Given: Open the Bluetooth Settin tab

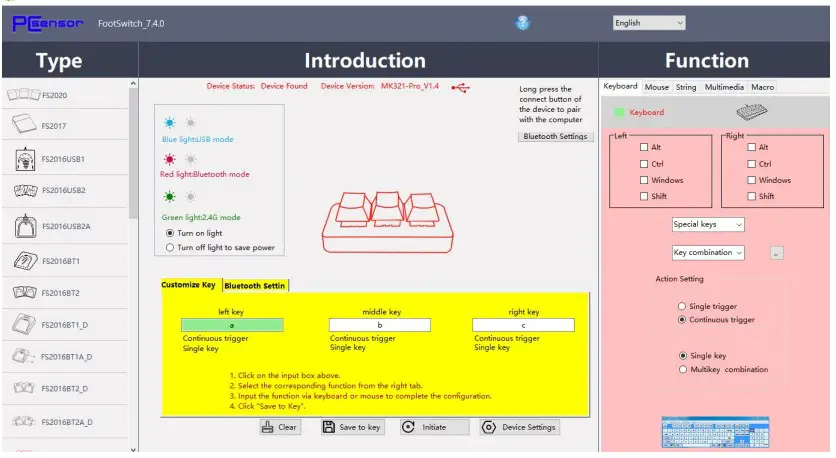Looking at the screenshot, I should coord(255,285).
